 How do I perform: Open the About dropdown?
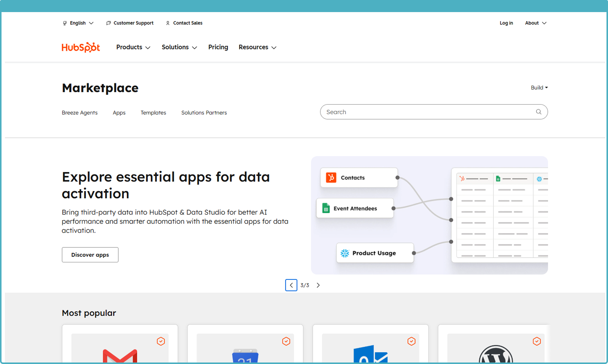(x=535, y=23)
